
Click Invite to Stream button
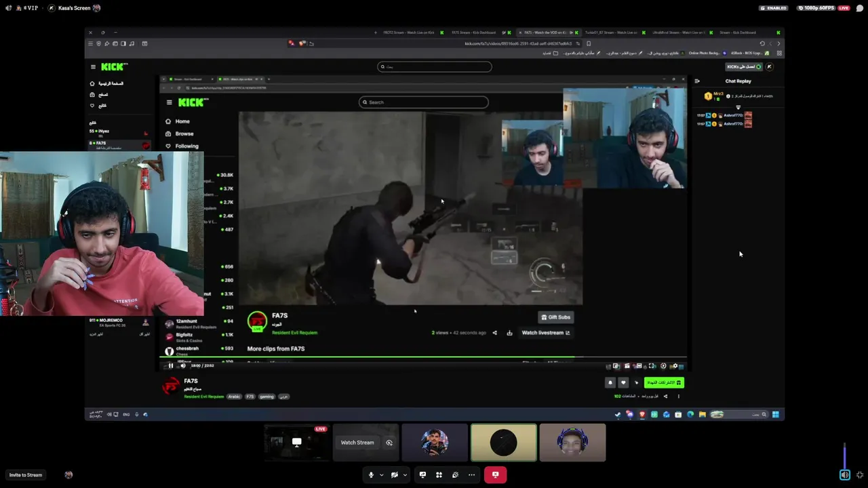tap(26, 475)
